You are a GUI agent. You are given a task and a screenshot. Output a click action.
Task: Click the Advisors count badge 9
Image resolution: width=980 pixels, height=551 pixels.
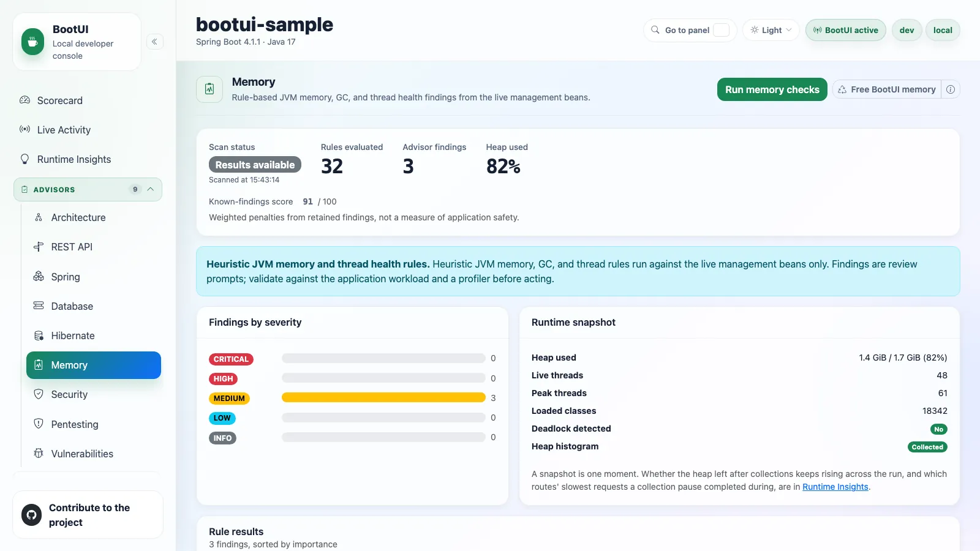[135, 189]
